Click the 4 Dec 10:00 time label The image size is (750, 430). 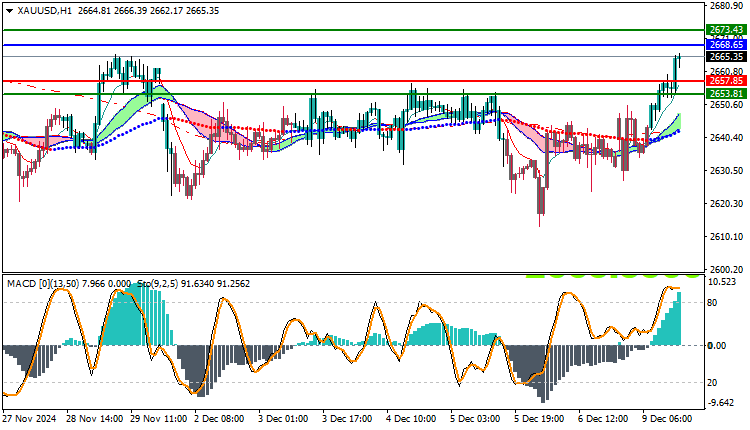[x=411, y=419]
